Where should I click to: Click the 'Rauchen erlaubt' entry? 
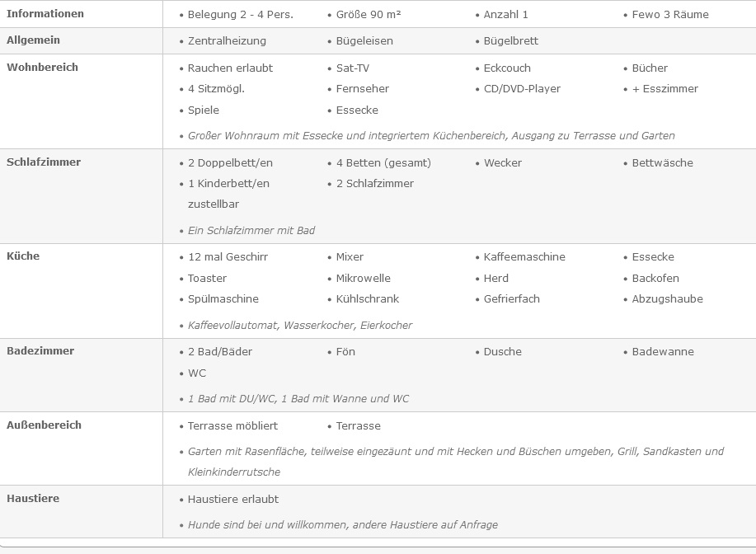tap(230, 68)
